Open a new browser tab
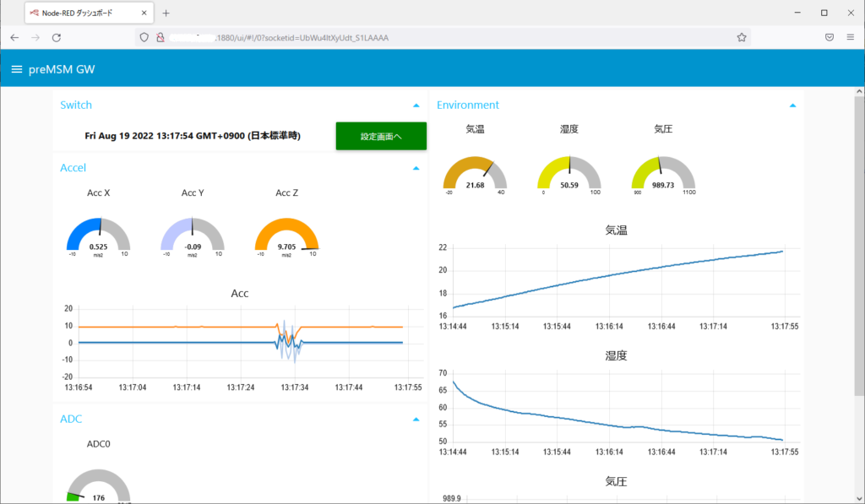The image size is (865, 504). (166, 14)
